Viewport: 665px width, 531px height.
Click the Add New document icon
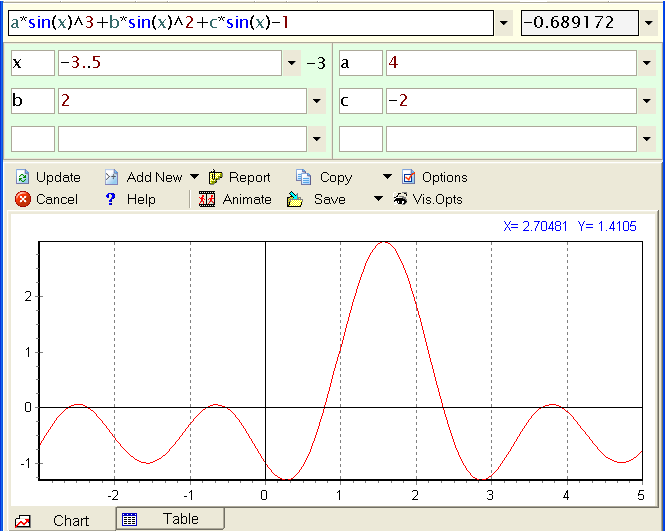point(112,177)
